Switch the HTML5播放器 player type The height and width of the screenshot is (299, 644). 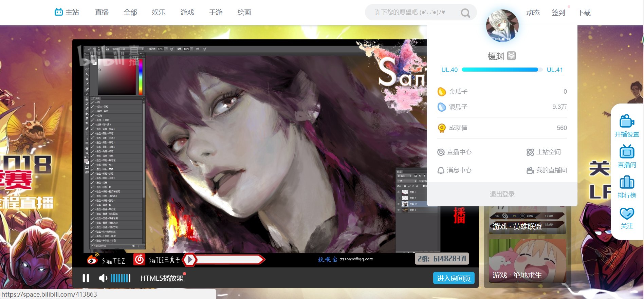click(x=162, y=278)
